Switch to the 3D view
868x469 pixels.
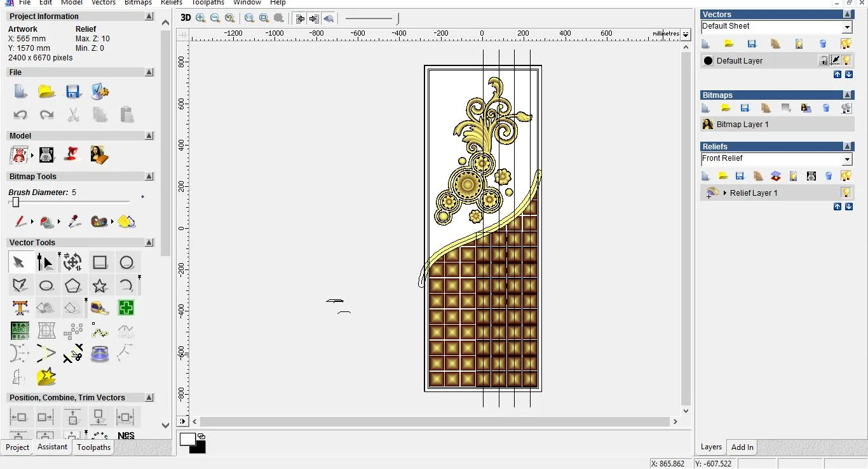(185, 18)
